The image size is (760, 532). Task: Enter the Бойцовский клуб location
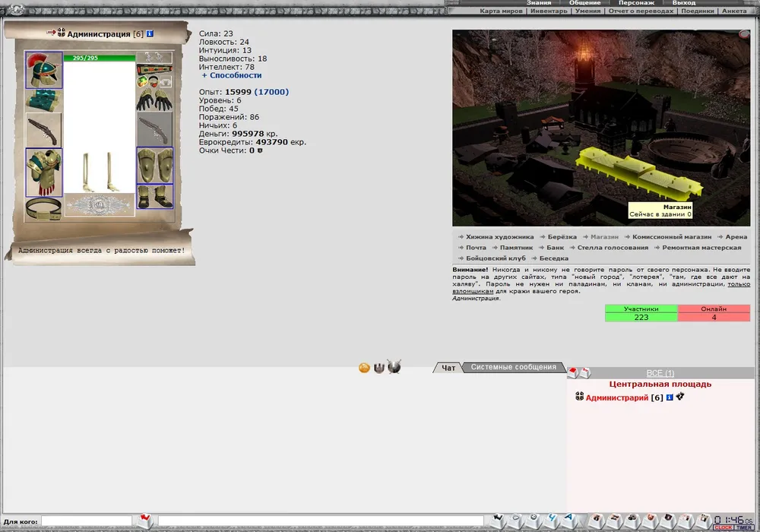coord(496,258)
